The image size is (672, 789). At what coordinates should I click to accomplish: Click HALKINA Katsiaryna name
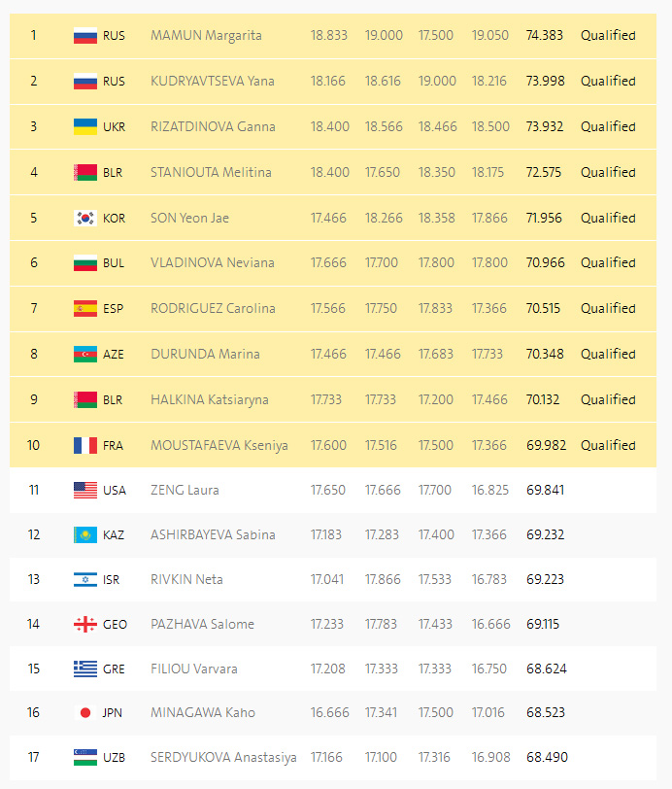point(210,399)
